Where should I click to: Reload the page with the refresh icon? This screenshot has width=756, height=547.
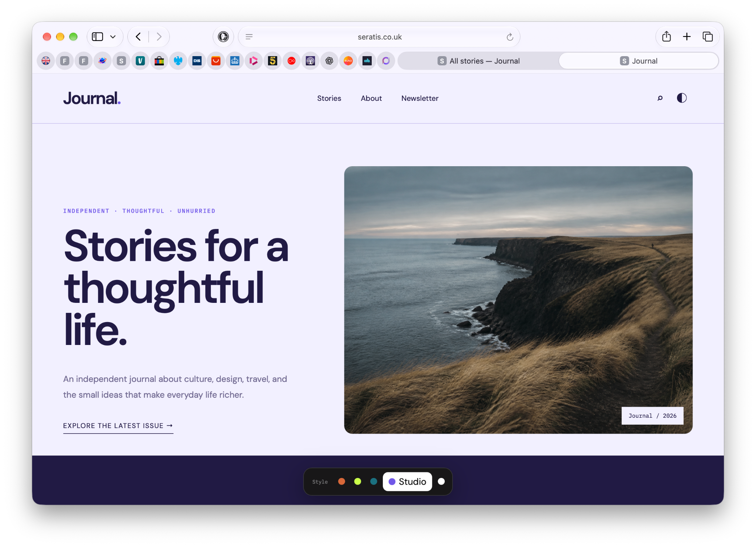point(510,37)
